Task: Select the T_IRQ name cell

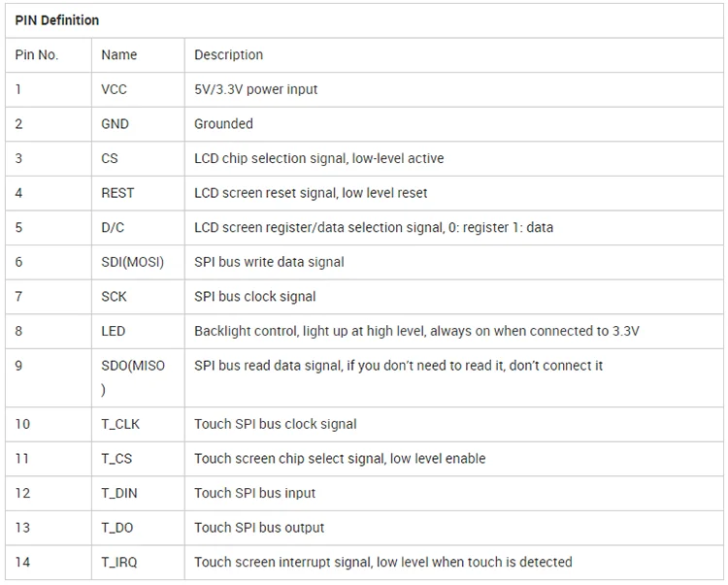Action: (x=119, y=562)
